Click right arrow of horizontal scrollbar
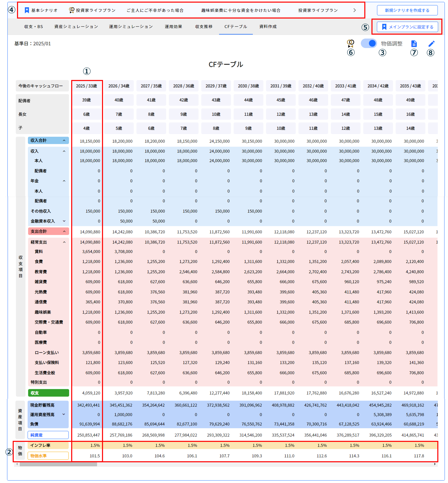 [435, 464]
